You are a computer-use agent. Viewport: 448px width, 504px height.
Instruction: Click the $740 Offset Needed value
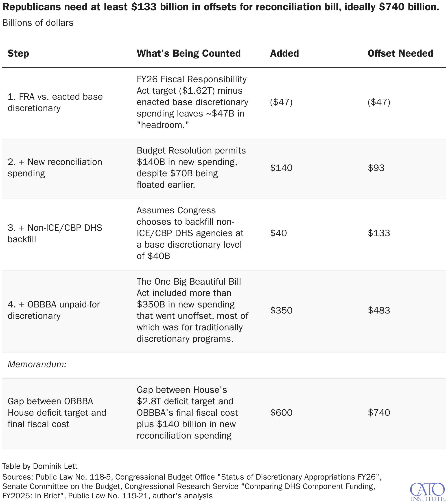pyautogui.click(x=379, y=413)
